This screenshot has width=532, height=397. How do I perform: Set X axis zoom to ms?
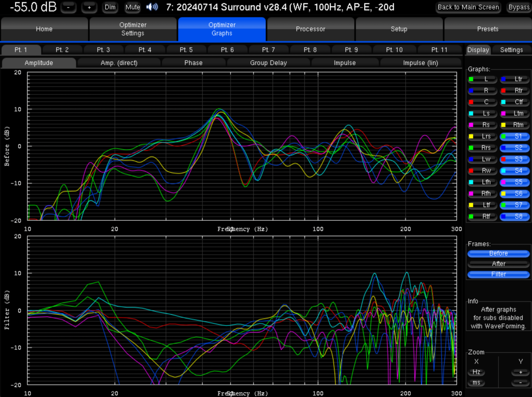[476, 383]
